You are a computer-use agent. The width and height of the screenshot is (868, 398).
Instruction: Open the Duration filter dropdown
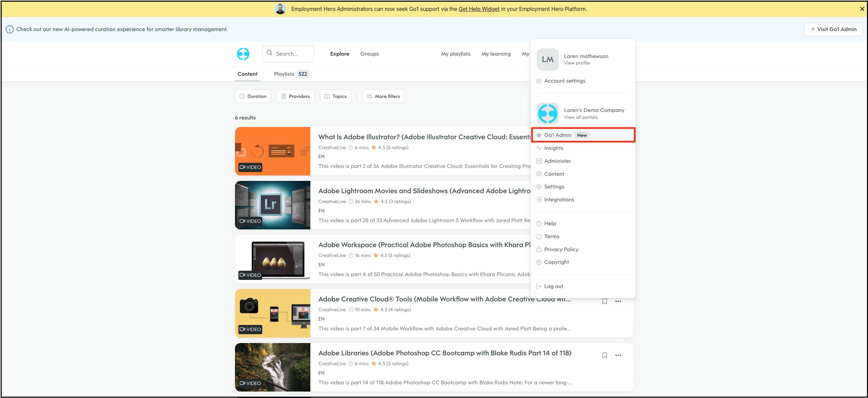coord(253,96)
